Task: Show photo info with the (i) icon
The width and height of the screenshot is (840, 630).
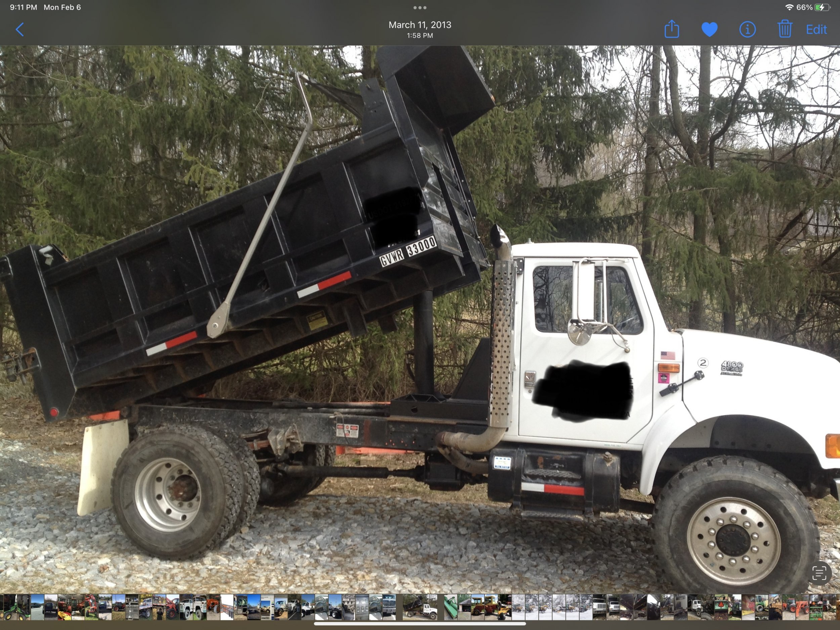Action: point(747,29)
